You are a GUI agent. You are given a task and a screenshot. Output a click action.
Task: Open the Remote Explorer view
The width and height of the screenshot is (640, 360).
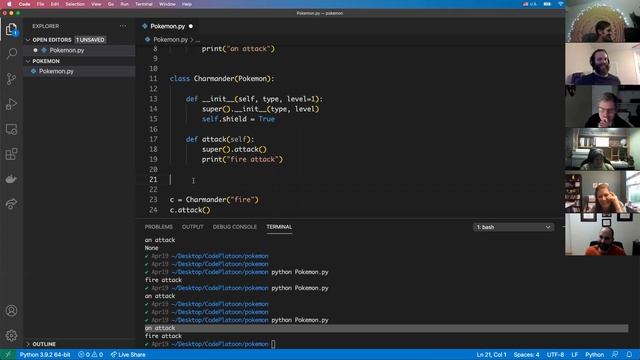click(11, 129)
